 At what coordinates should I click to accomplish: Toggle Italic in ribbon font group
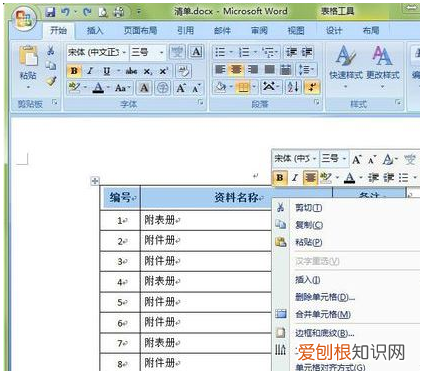pyautogui.click(x=90, y=71)
